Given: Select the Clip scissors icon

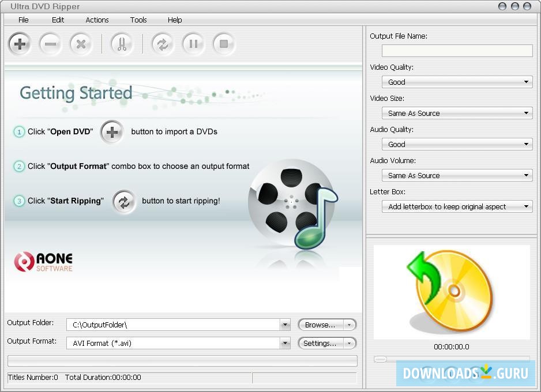Looking at the screenshot, I should click(122, 44).
